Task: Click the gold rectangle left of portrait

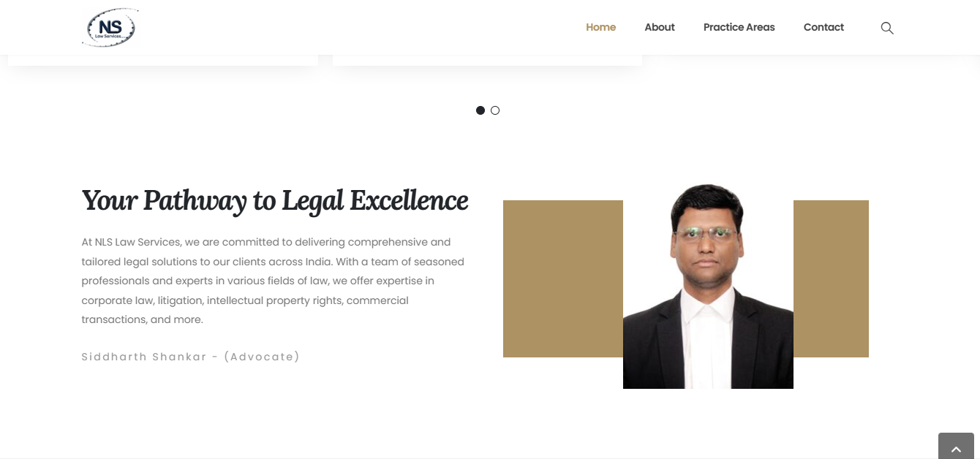Action: (x=563, y=278)
